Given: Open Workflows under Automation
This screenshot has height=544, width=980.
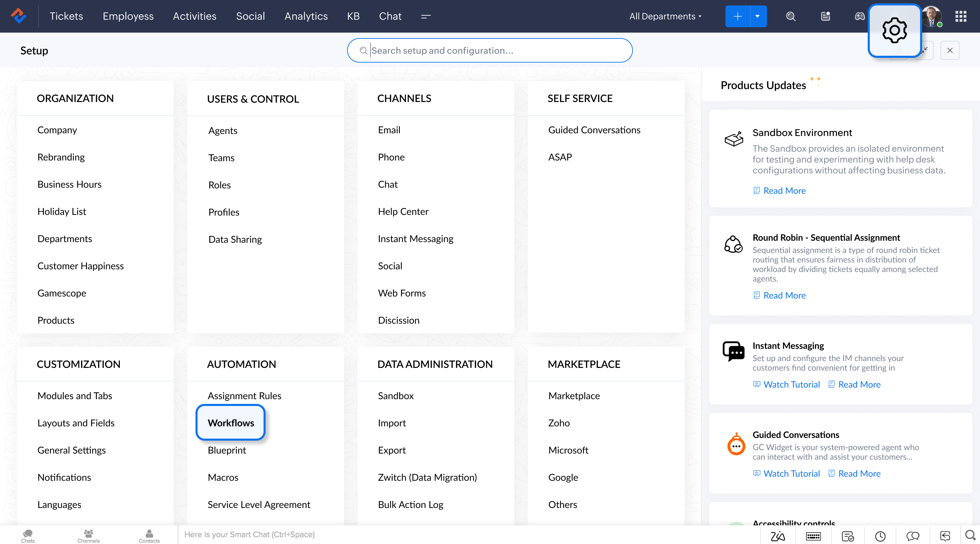Looking at the screenshot, I should tap(231, 423).
